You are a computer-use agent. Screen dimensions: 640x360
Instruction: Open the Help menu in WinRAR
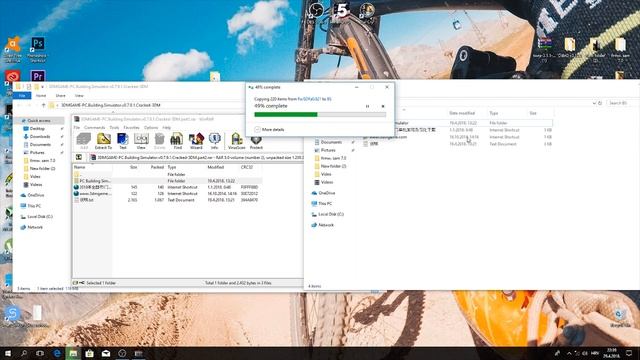tap(167, 128)
